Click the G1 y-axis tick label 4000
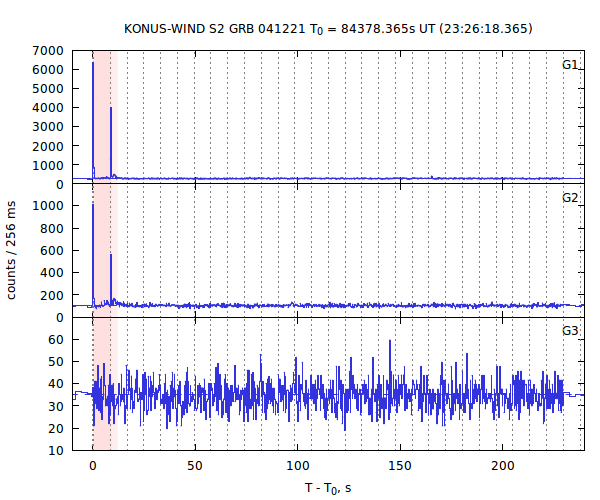 pos(48,108)
